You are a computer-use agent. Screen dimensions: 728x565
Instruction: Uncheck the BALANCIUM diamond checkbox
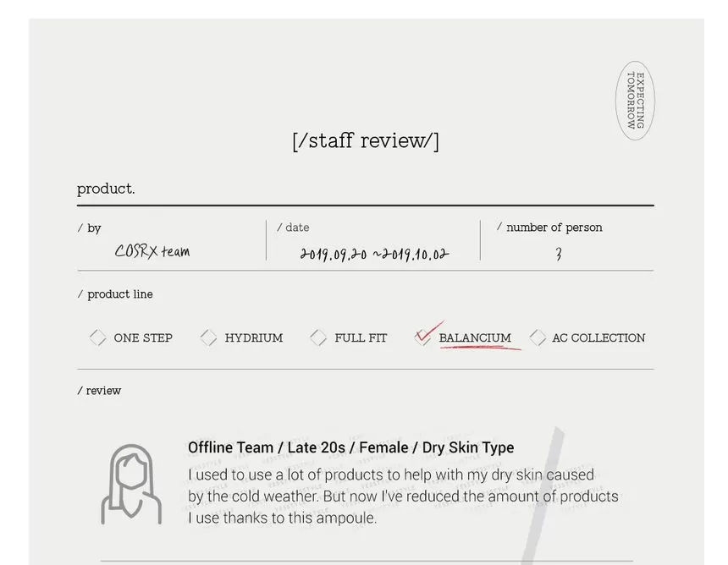click(423, 337)
